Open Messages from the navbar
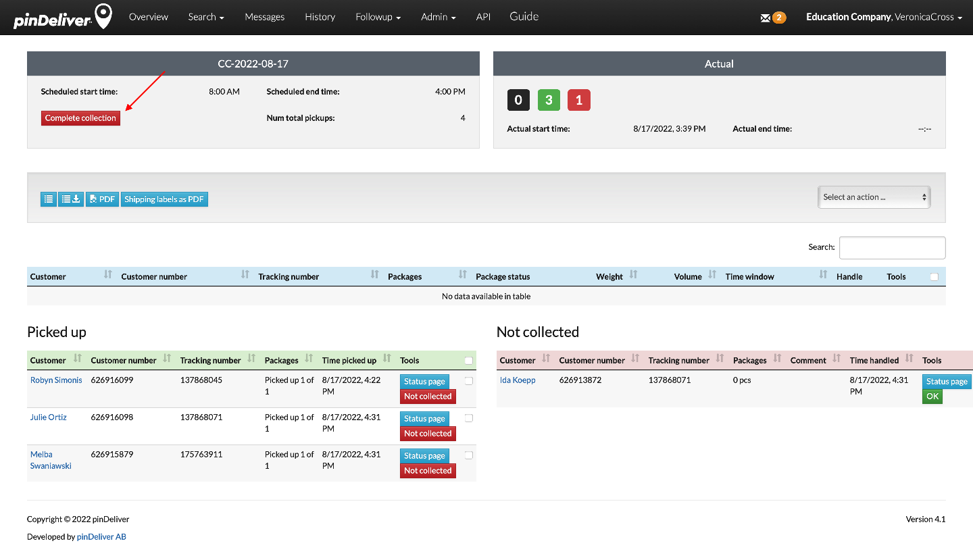 (265, 17)
